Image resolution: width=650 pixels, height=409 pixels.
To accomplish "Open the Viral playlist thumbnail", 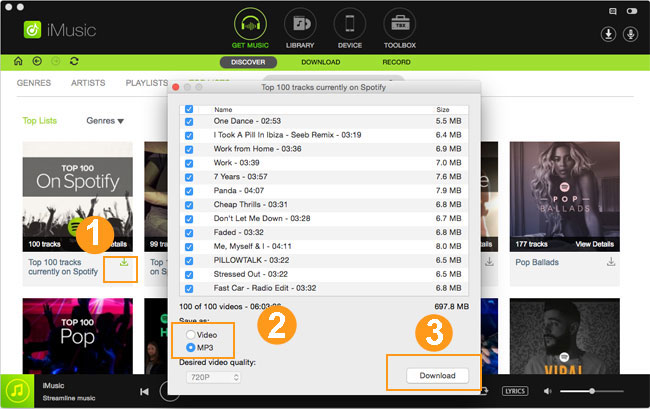I will (x=565, y=336).
